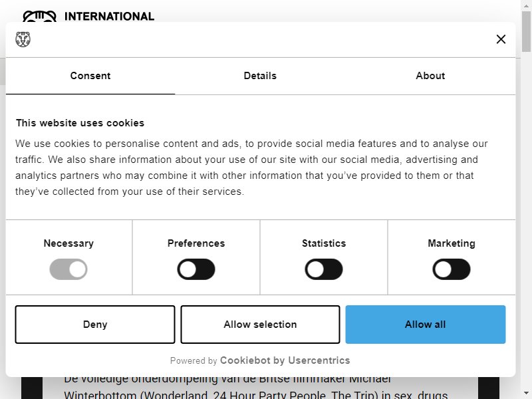
Task: Open the Details tab
Action: pyautogui.click(x=260, y=76)
